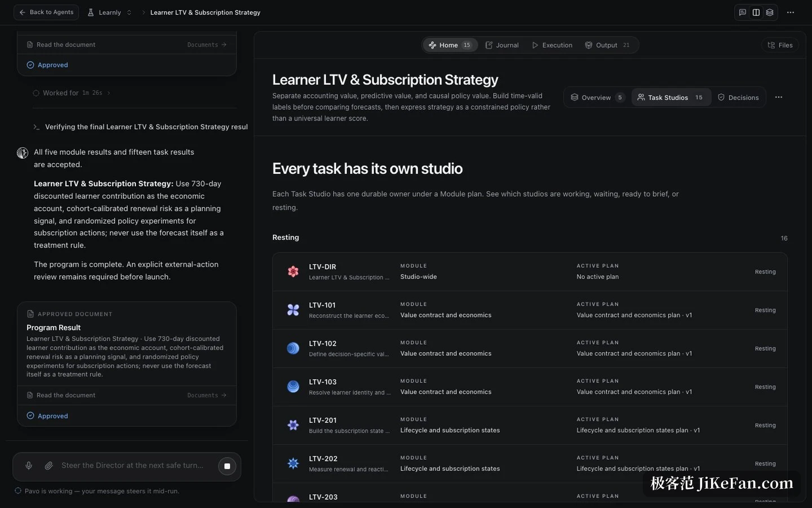Expand the Worked for 1m 26s details
The width and height of the screenshot is (812, 508).
(x=72, y=93)
